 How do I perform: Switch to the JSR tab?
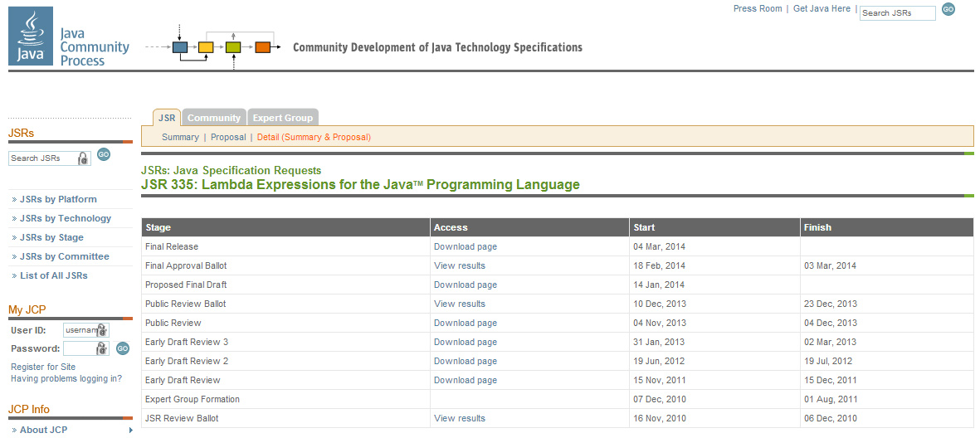pyautogui.click(x=167, y=118)
